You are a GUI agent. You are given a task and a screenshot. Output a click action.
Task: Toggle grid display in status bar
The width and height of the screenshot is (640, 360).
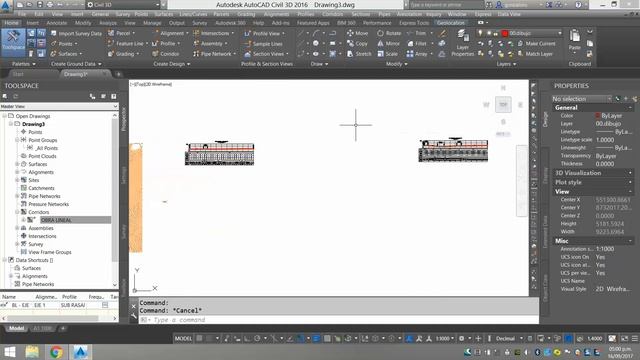tap(200, 339)
